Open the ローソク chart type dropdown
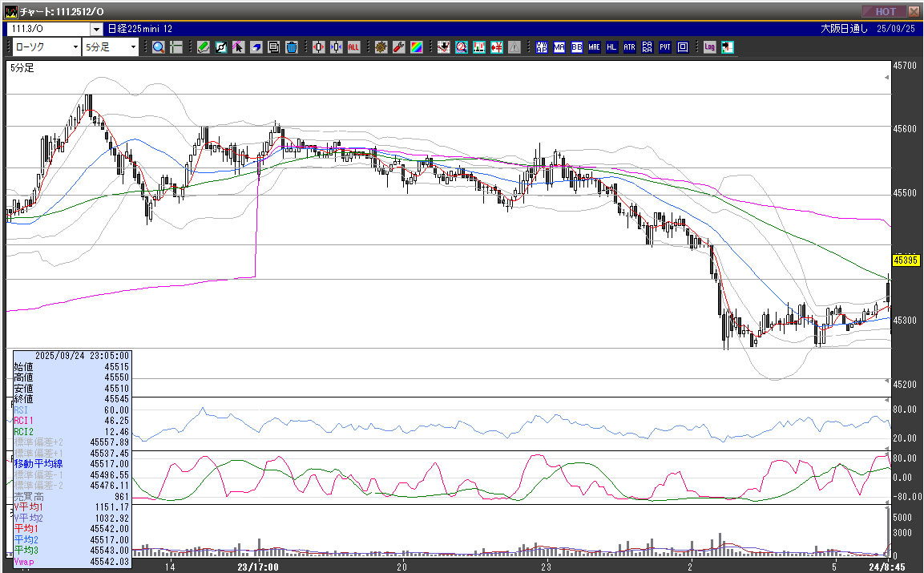The width and height of the screenshot is (924, 573). [75, 47]
